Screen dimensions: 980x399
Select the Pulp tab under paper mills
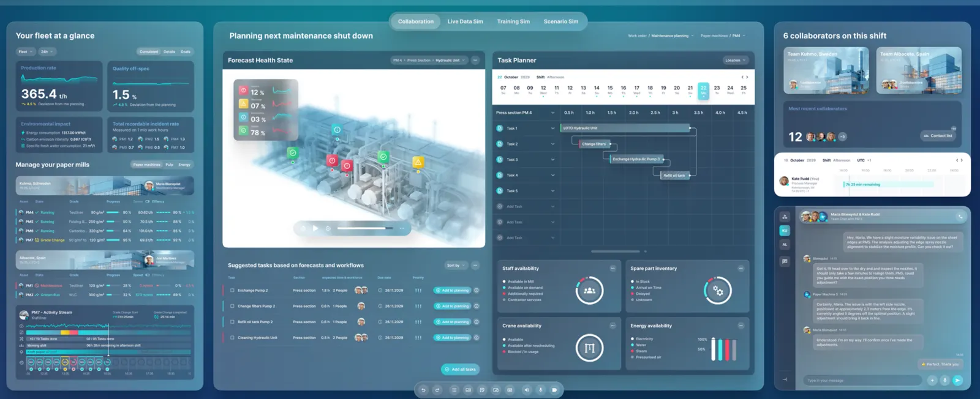click(170, 165)
